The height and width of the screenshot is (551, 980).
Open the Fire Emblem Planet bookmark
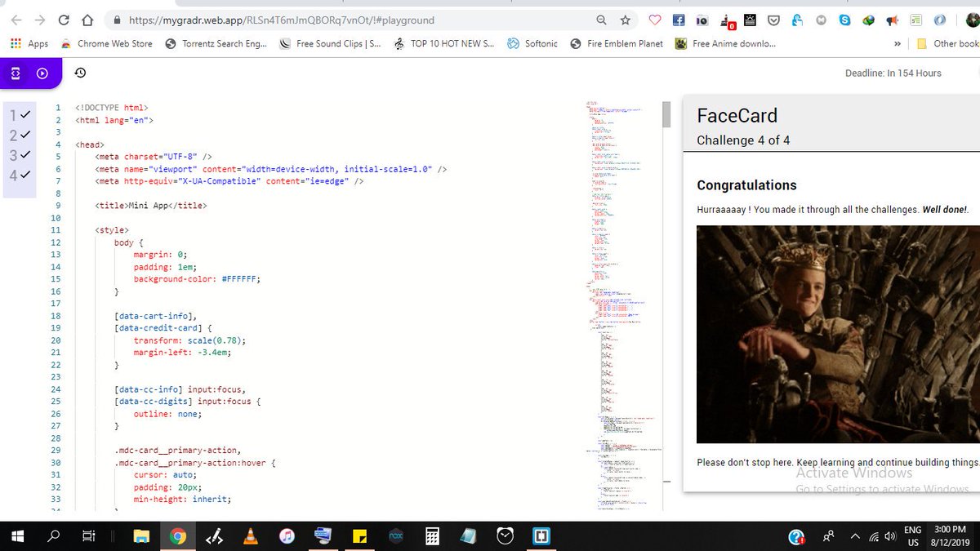(x=617, y=43)
